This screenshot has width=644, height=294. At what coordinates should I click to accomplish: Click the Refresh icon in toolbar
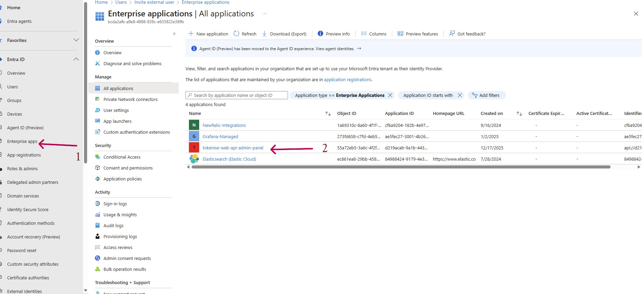coord(236,33)
